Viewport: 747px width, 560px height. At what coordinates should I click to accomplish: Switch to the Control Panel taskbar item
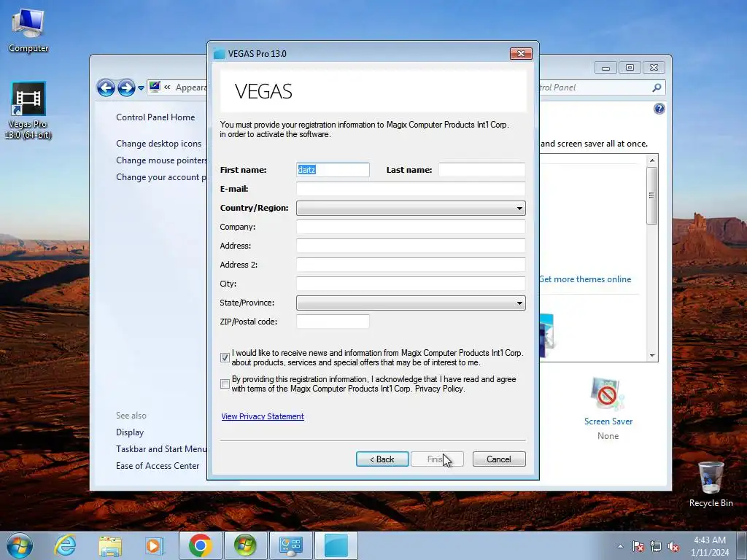click(290, 545)
